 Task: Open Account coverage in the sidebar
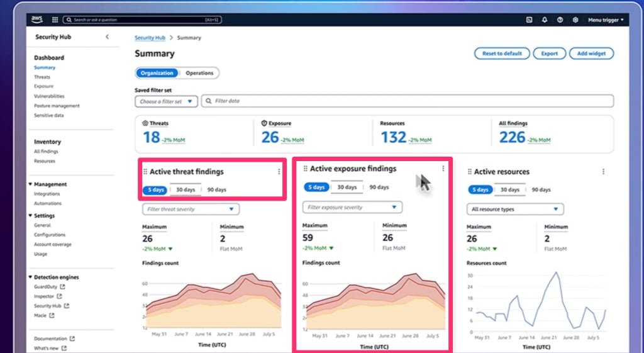pyautogui.click(x=53, y=245)
